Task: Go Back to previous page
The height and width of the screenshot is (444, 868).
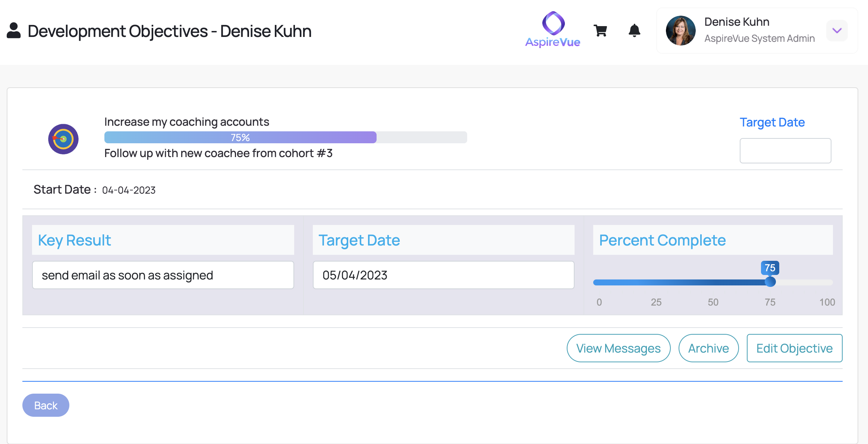Action: (46, 405)
